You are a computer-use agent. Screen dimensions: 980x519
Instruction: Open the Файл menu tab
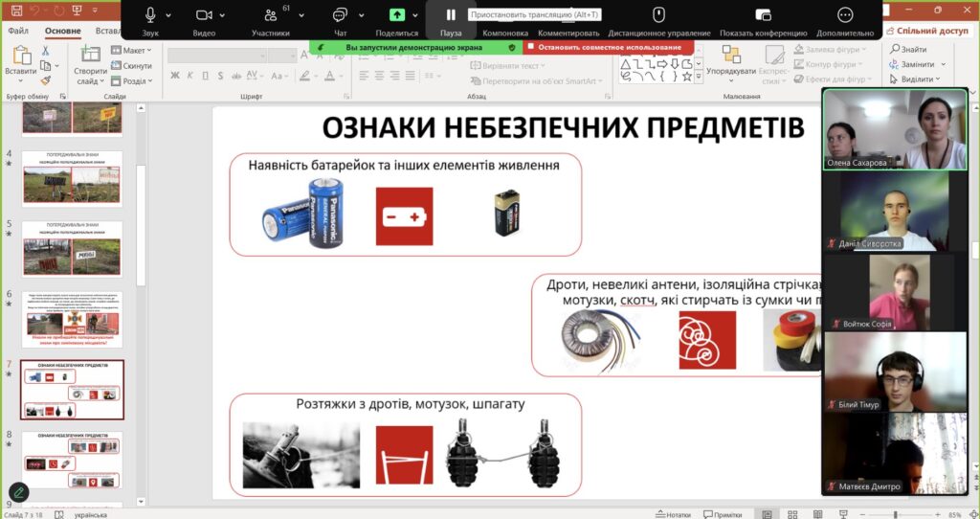tap(18, 31)
